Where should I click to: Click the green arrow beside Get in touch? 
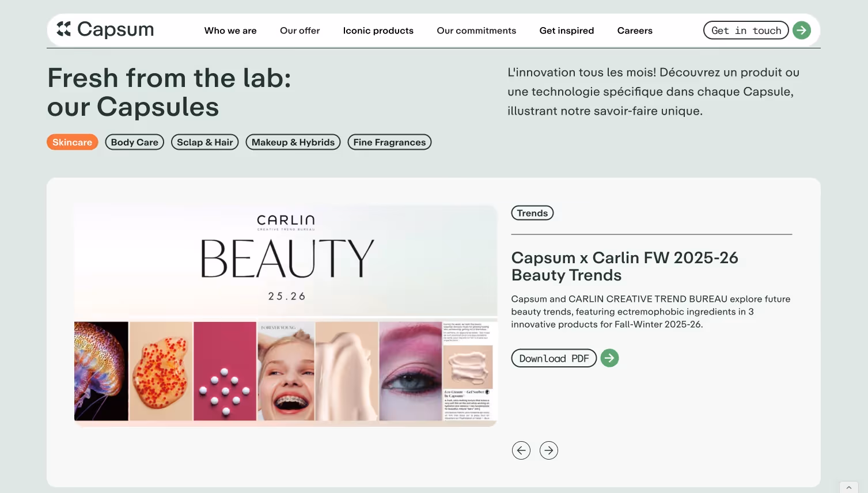click(x=802, y=31)
